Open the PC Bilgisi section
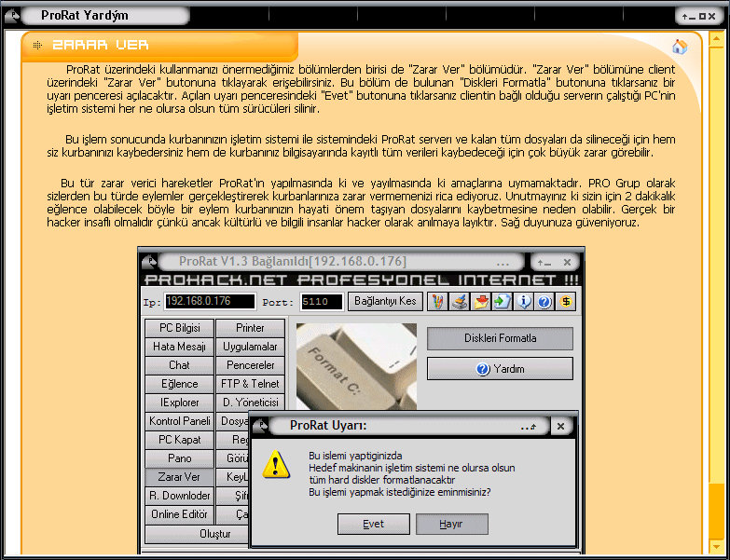730x560 pixels. (x=179, y=328)
